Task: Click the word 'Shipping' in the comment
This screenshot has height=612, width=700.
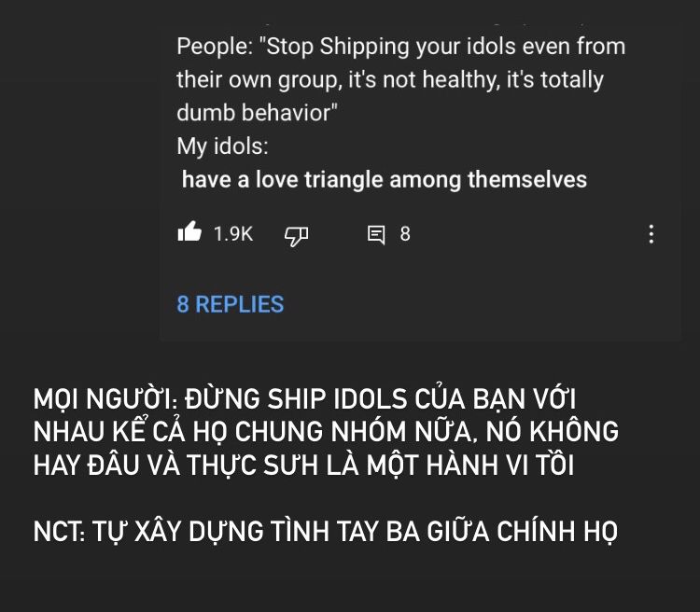Action: pos(364,47)
